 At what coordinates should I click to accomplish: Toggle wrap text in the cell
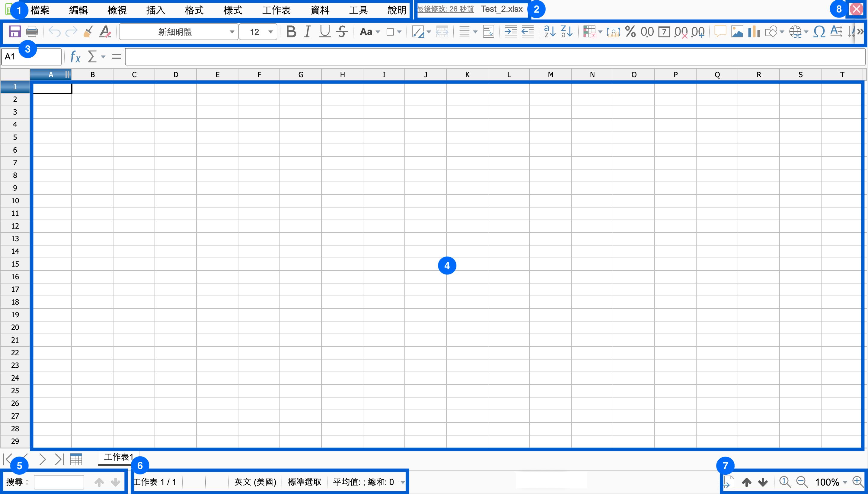tap(488, 32)
